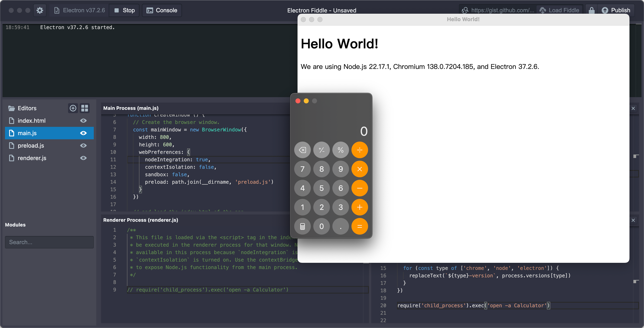The width and height of the screenshot is (644, 328).
Task: Select renderer.js in Editors list
Action: 49,158
